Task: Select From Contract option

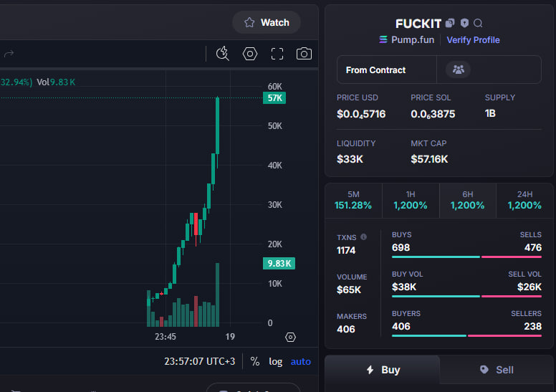Action: pyautogui.click(x=386, y=70)
